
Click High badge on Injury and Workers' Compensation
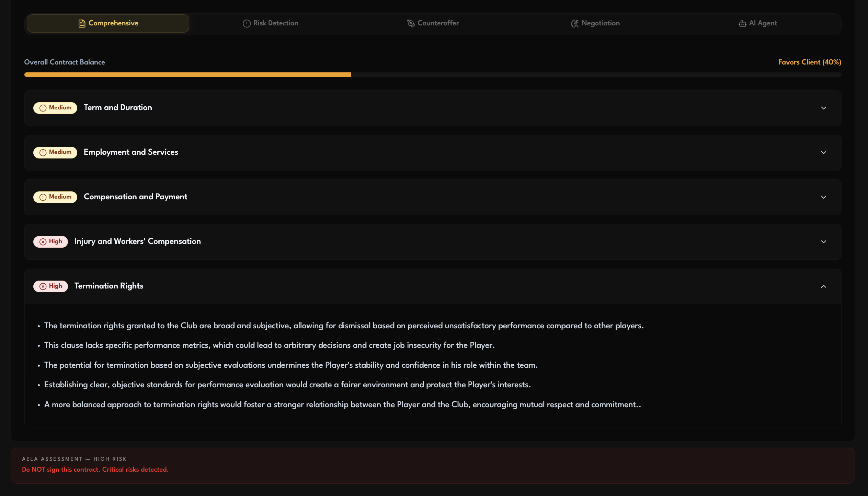point(50,241)
